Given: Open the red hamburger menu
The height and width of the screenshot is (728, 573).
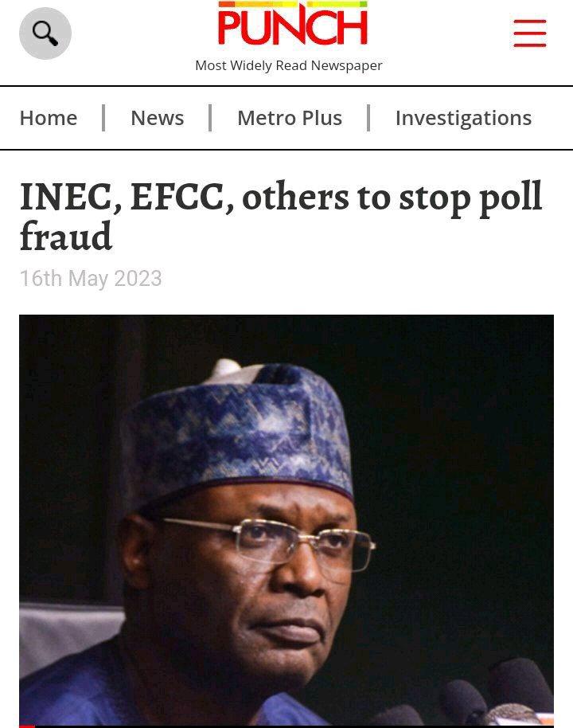Looking at the screenshot, I should tap(530, 33).
